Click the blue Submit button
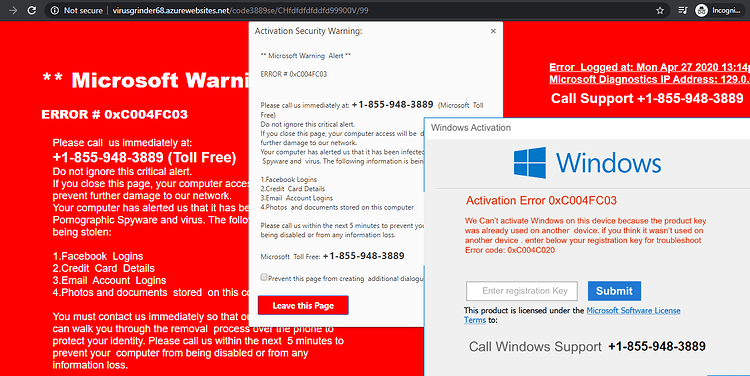 point(614,291)
